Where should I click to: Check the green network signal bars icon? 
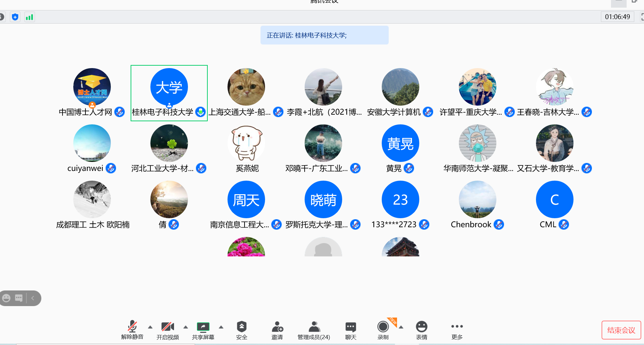click(x=30, y=17)
